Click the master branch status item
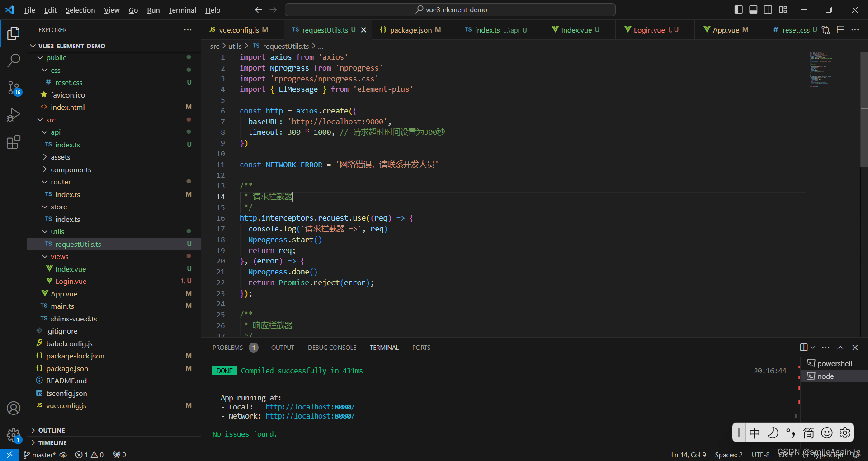 (x=40, y=455)
